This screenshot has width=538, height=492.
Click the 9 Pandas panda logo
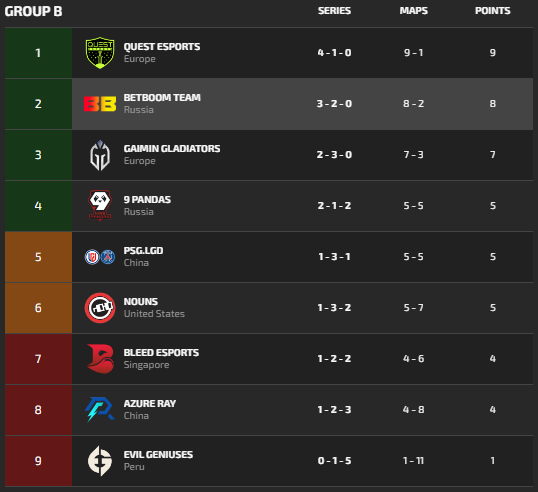click(x=100, y=205)
